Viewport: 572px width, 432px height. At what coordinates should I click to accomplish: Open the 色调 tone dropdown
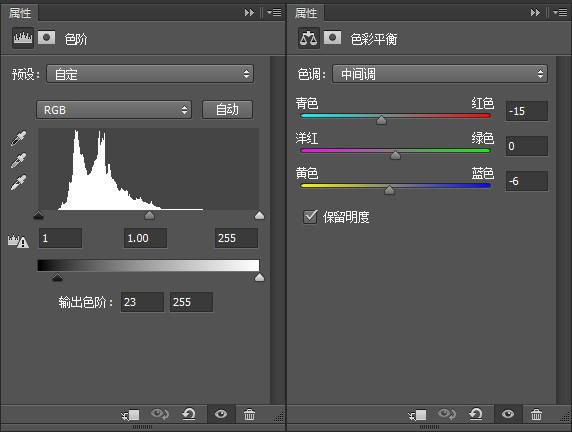point(440,74)
